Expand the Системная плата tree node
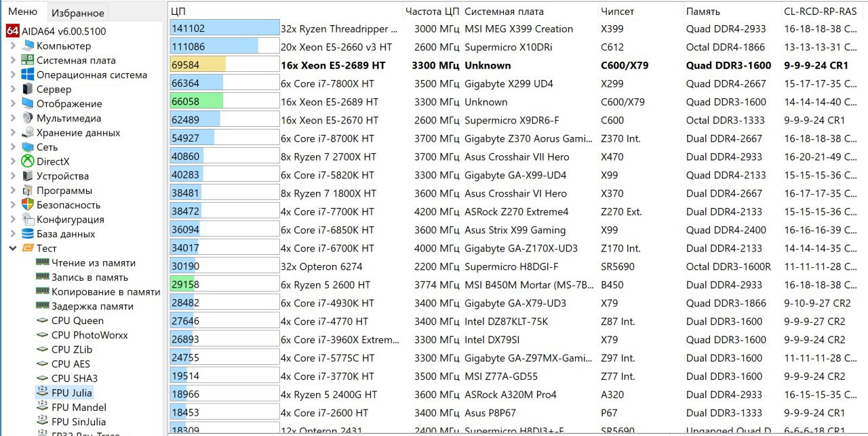868x436 pixels. click(13, 60)
